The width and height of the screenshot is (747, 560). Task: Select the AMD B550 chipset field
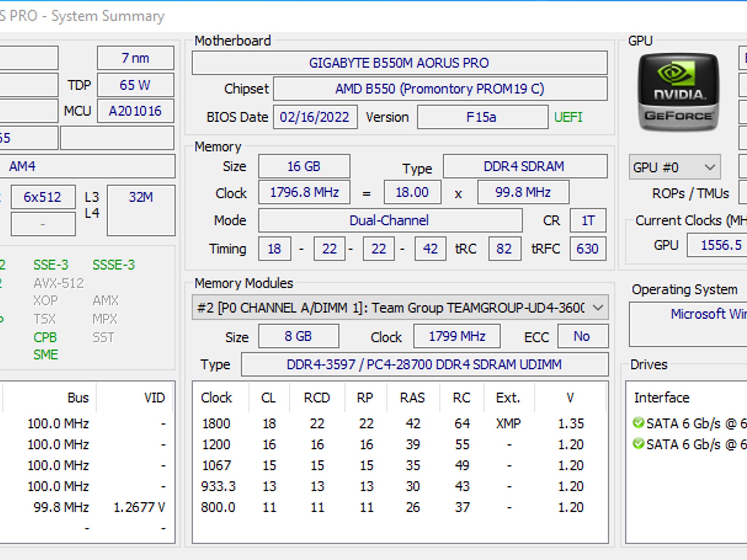click(440, 89)
